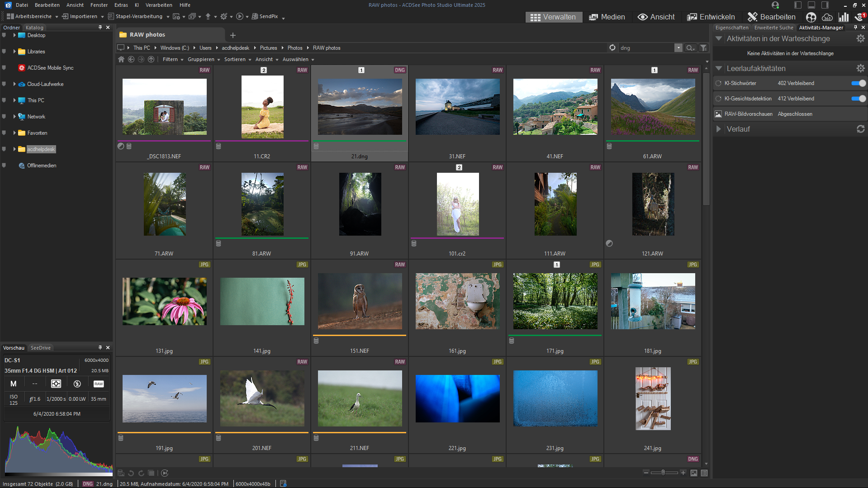The height and width of the screenshot is (488, 868).
Task: Open the 365 cloud mode icon
Action: [x=827, y=17]
